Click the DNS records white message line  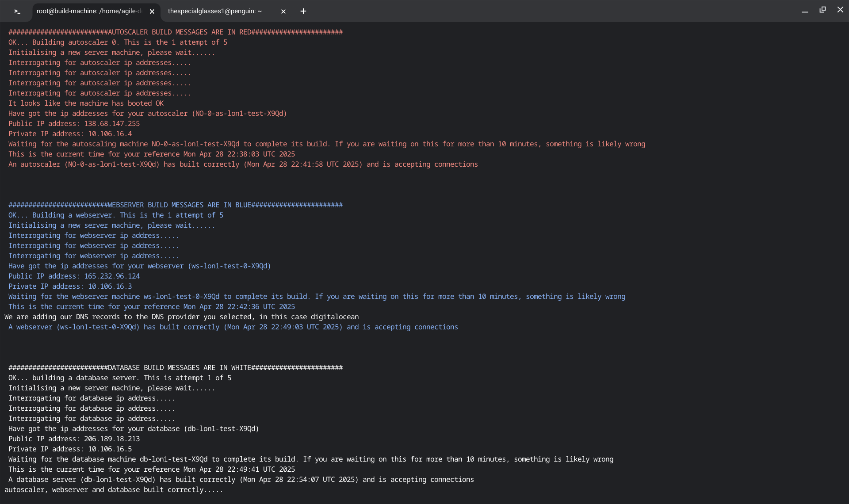pyautogui.click(x=181, y=317)
